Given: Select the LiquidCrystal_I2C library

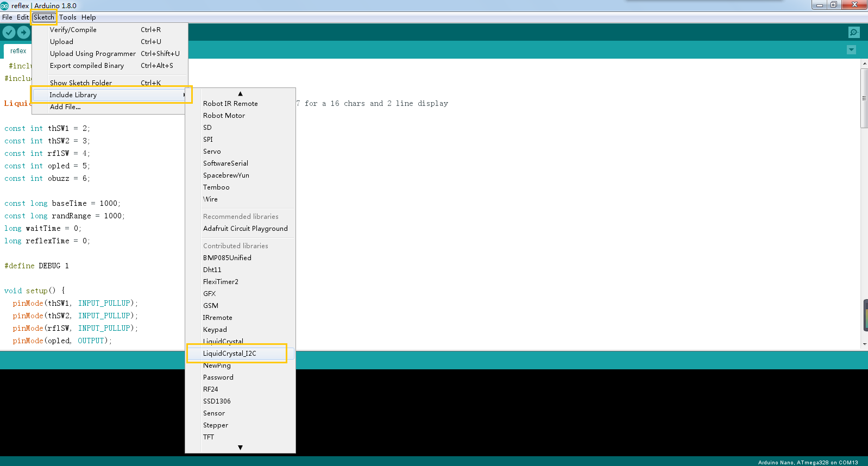Looking at the screenshot, I should [x=240, y=354].
